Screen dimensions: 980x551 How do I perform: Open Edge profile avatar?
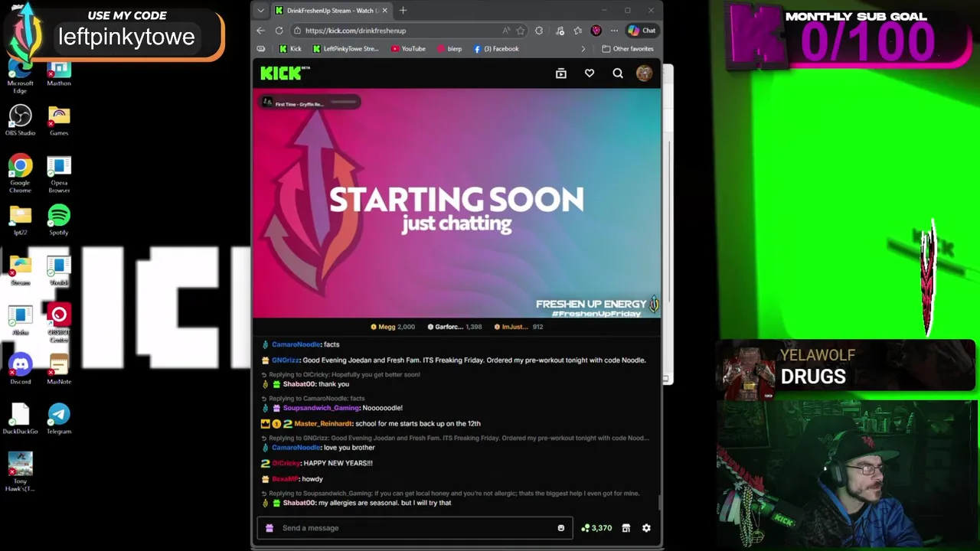click(x=596, y=31)
